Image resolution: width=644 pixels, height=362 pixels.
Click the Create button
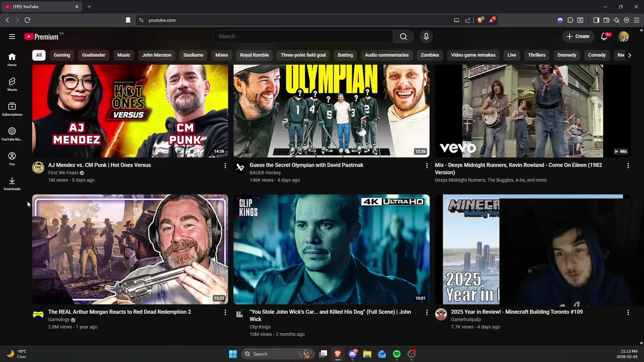(578, 36)
